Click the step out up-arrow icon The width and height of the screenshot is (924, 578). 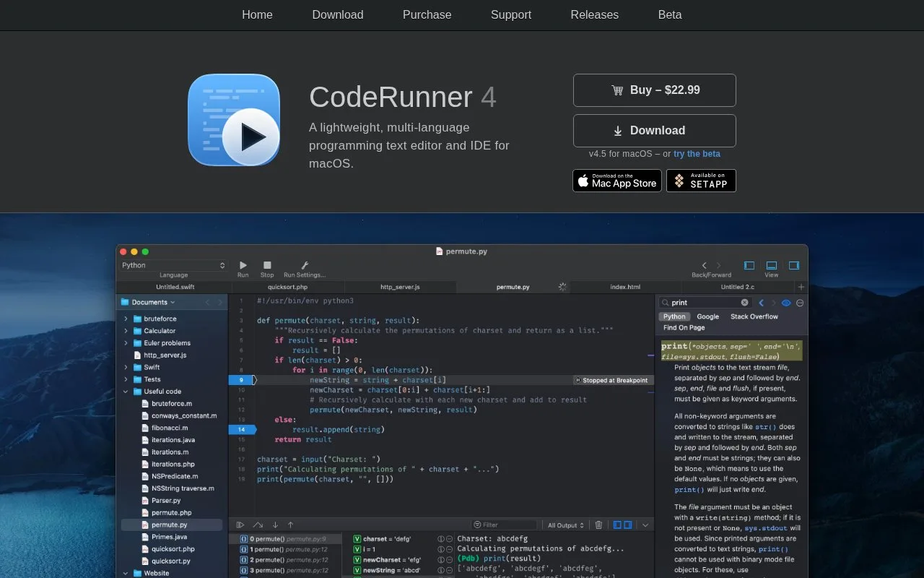tap(290, 525)
